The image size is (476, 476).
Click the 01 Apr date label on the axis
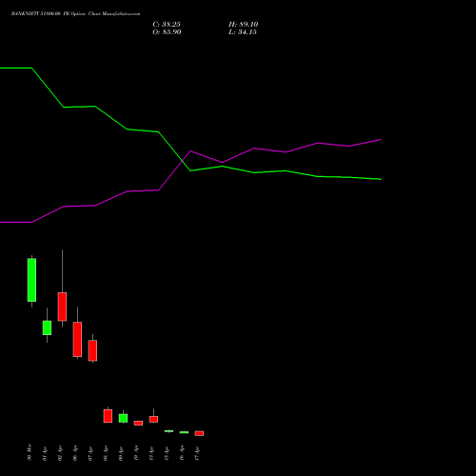tap(45, 453)
